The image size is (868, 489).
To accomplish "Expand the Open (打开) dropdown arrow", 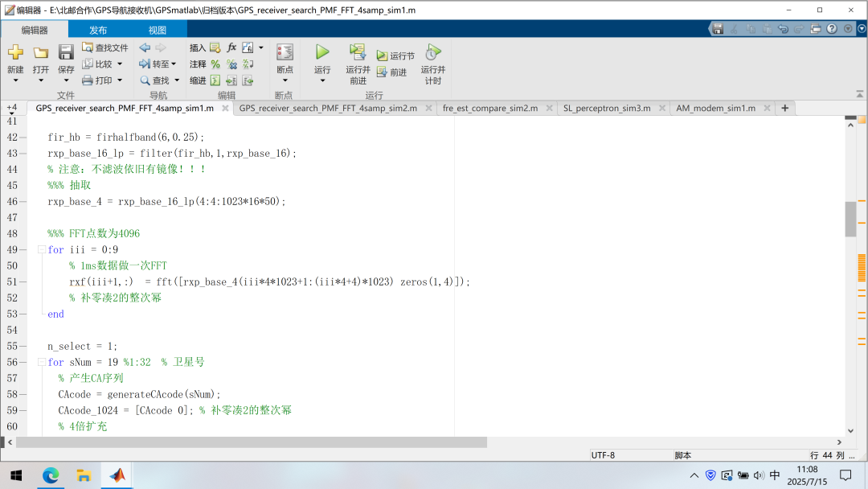I will point(40,81).
